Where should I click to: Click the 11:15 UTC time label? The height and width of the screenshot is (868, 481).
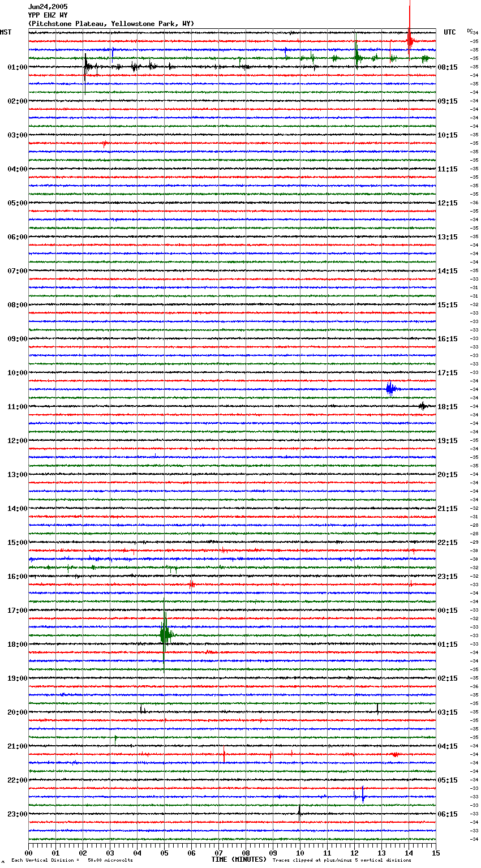click(x=448, y=169)
